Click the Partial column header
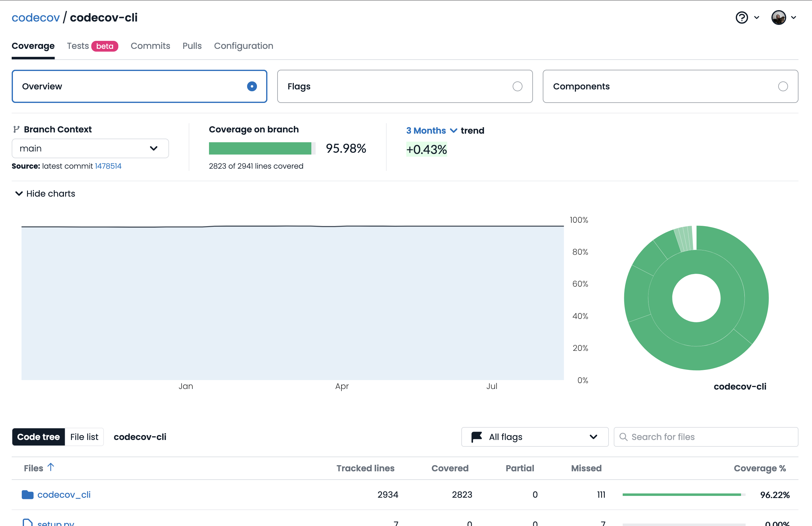 click(520, 468)
